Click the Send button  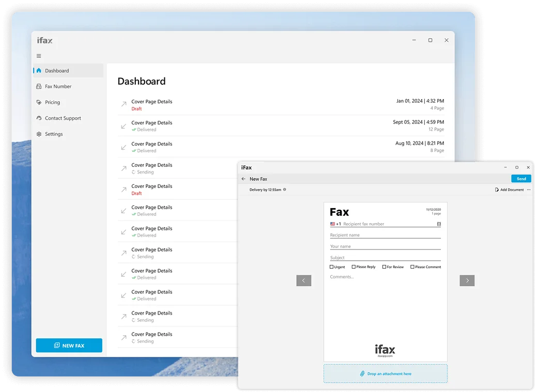point(521,179)
